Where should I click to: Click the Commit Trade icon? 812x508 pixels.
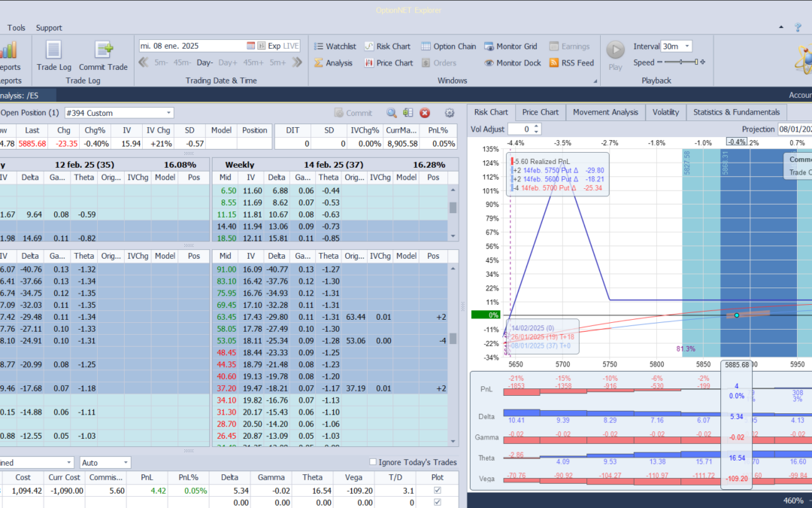[104, 50]
